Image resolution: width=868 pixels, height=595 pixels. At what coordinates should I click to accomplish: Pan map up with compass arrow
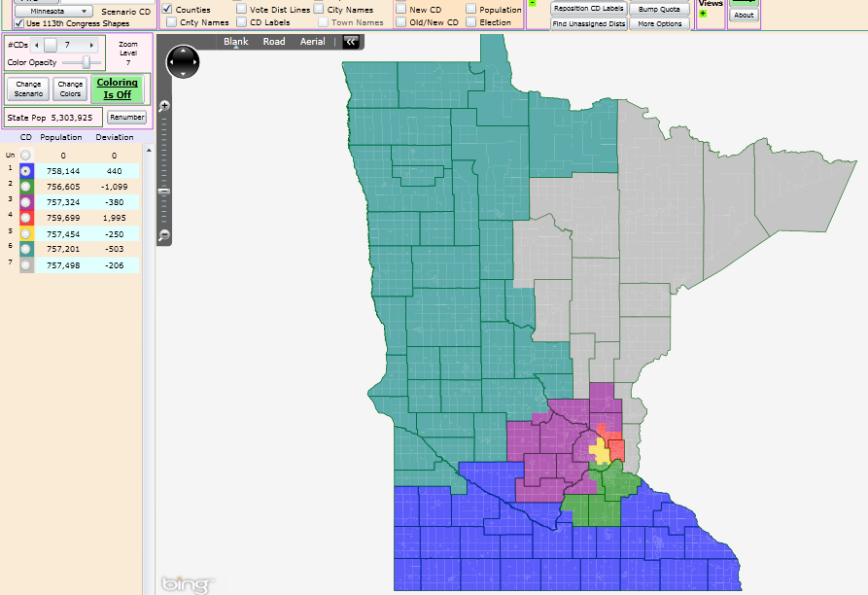183,51
